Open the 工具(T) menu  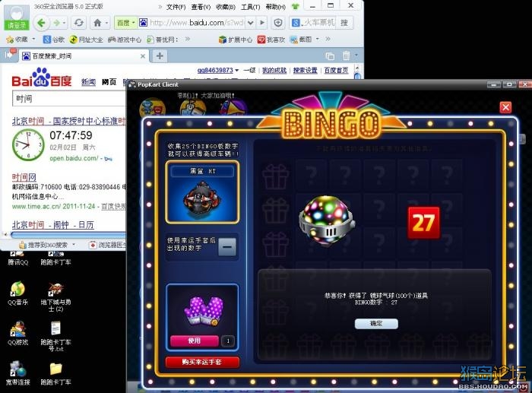(250, 7)
